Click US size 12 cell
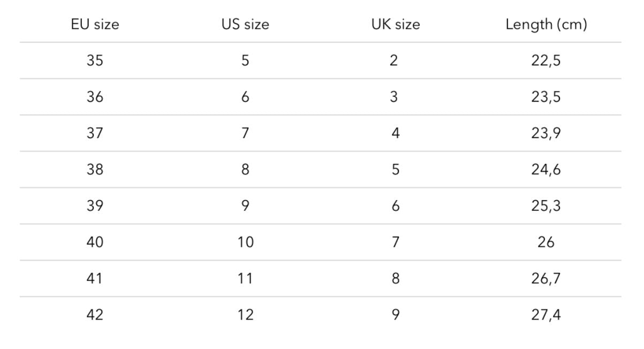 [x=245, y=315]
